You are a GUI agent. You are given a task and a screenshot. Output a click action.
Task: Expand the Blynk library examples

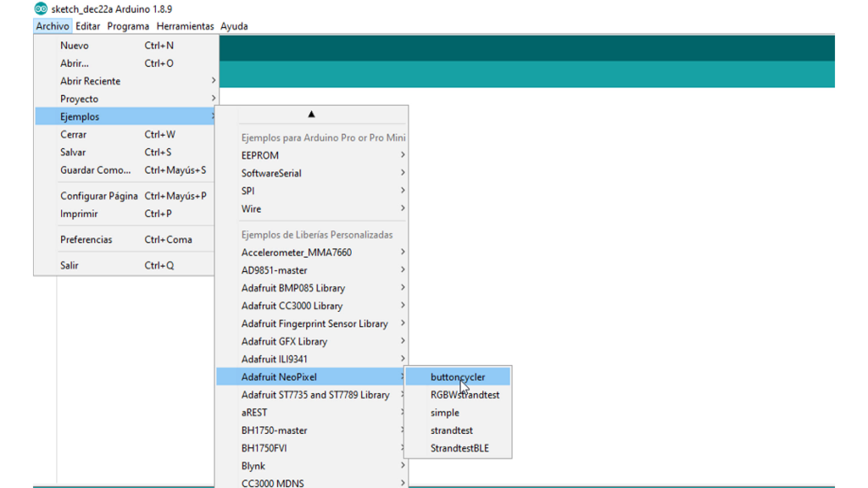click(x=253, y=466)
